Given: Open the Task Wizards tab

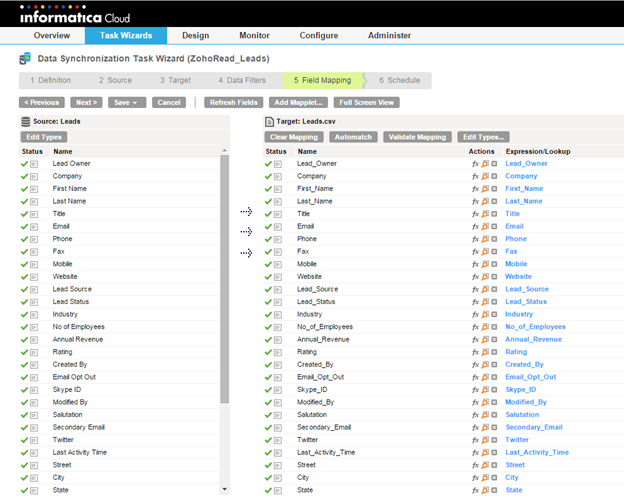Looking at the screenshot, I should pos(126,36).
